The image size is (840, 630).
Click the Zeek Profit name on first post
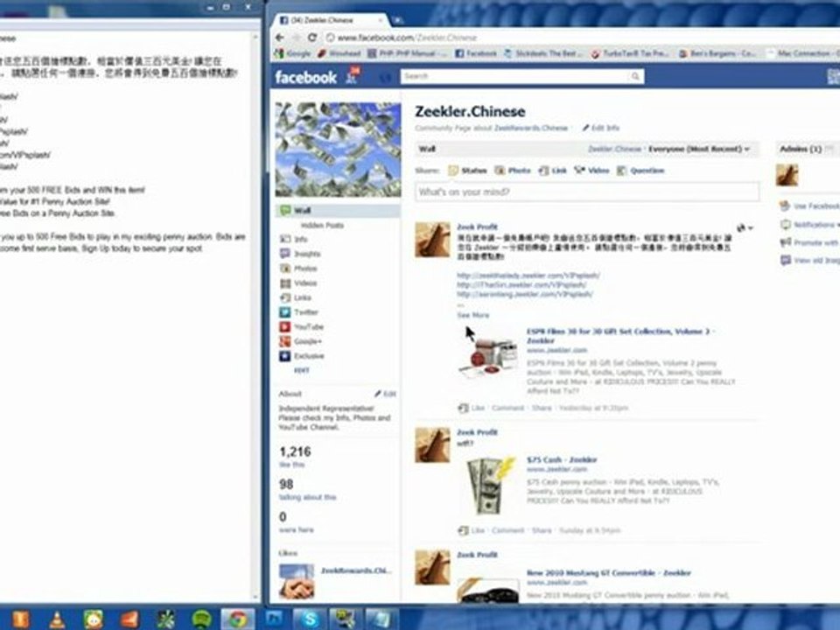[477, 227]
